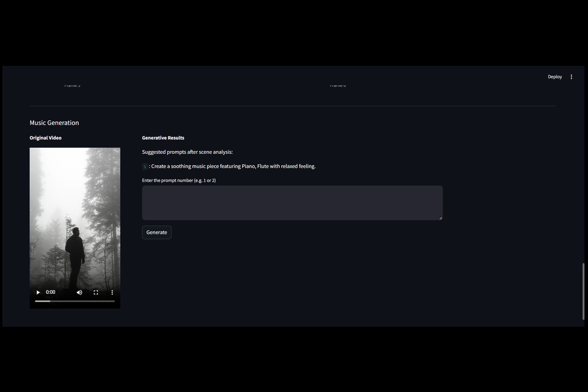Click the page vertical scrollbar
Viewport: 588px width, 392px height.
pos(583,291)
